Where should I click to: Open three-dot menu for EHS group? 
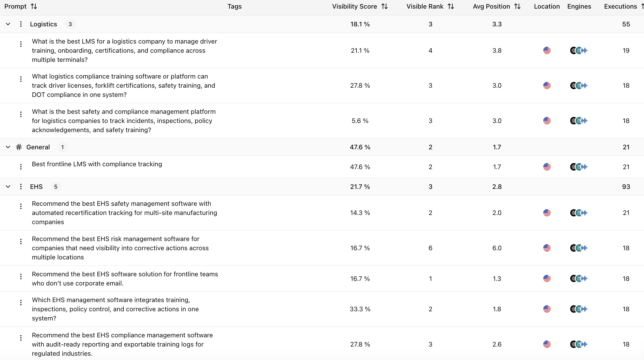coord(21,187)
